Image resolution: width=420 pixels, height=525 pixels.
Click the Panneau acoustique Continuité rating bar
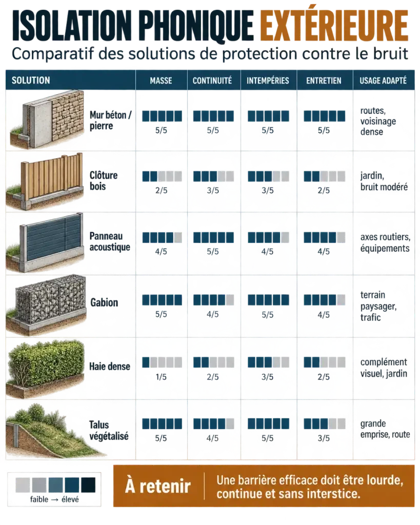(x=214, y=237)
